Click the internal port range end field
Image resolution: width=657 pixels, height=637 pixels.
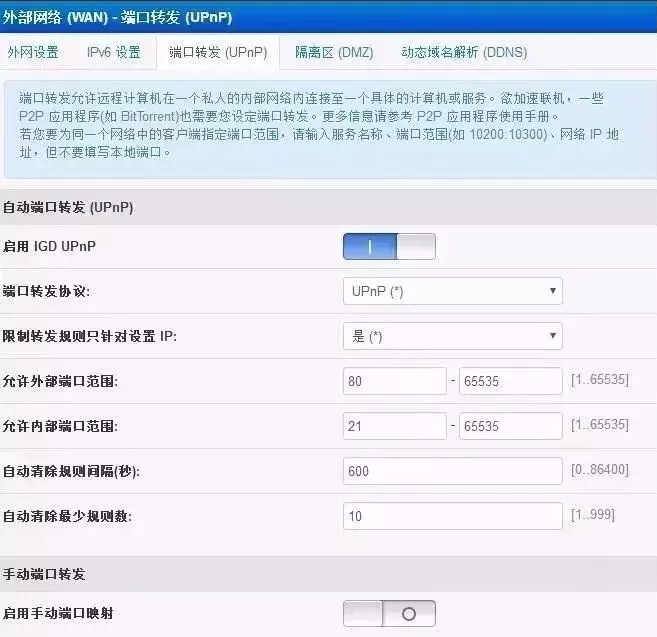tap(511, 426)
